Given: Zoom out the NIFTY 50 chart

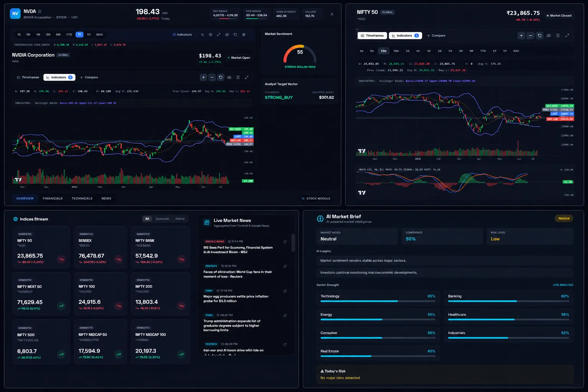Looking at the screenshot, I should [530, 36].
